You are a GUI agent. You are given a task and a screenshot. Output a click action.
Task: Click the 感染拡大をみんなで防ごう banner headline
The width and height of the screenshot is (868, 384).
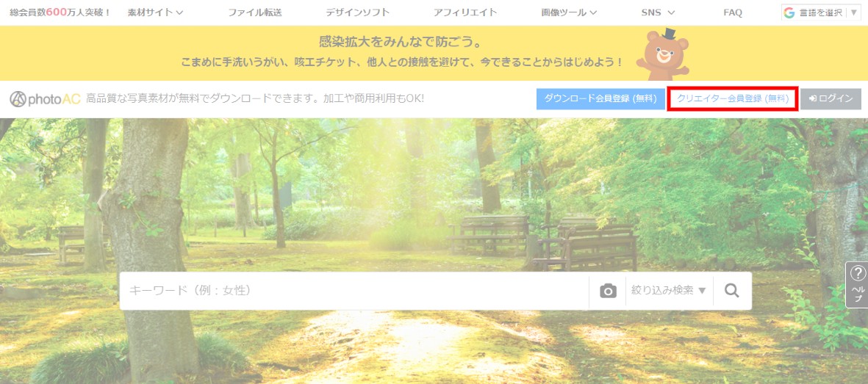[x=401, y=42]
